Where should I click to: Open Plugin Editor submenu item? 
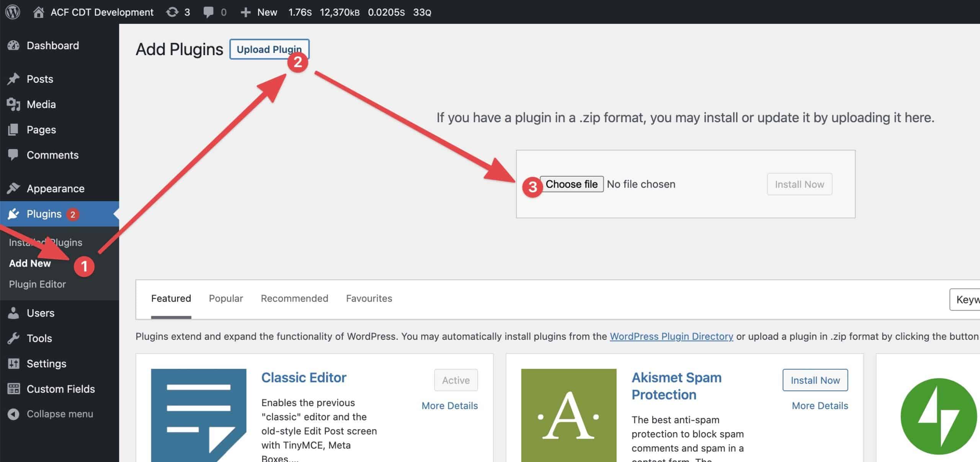[x=38, y=284]
